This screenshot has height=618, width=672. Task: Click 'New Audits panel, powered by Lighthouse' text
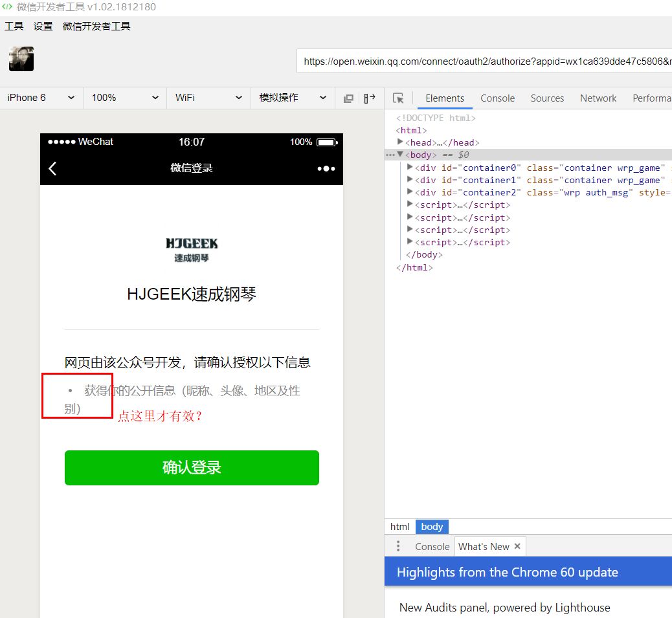[504, 608]
